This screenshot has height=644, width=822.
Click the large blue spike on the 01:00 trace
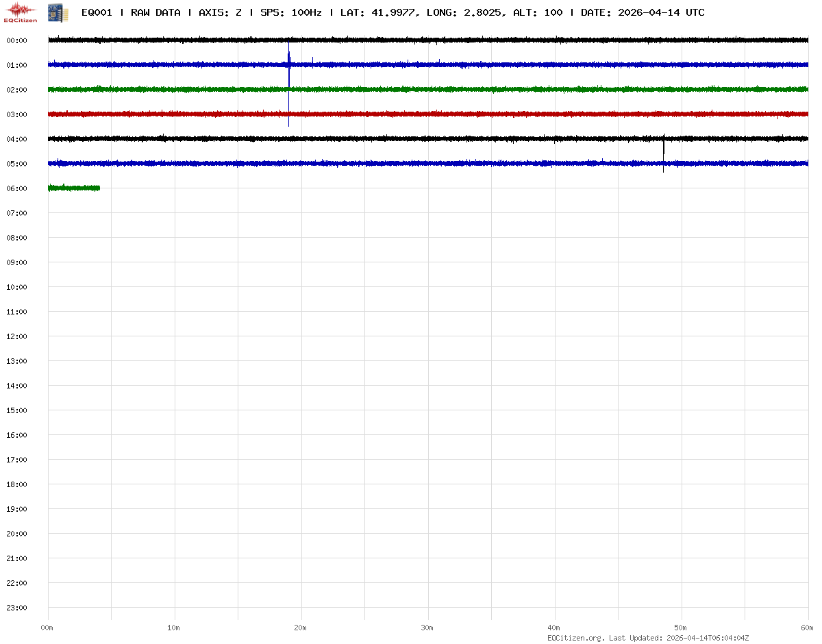(x=289, y=62)
